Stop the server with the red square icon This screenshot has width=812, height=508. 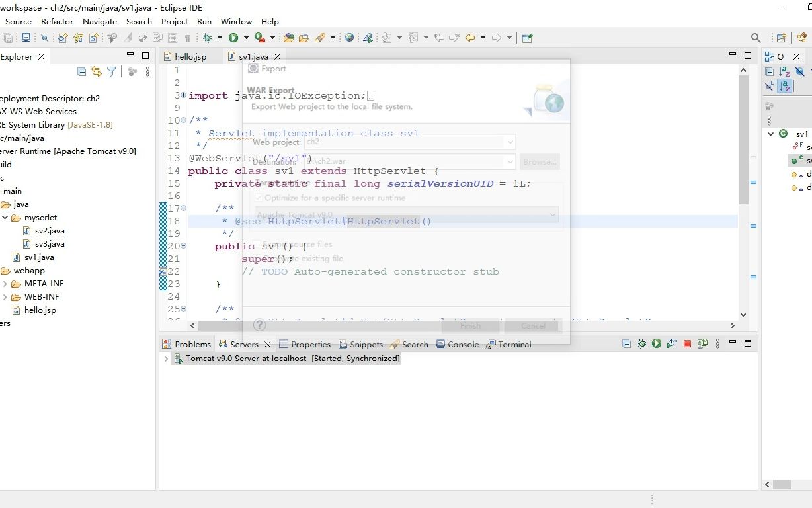point(687,344)
